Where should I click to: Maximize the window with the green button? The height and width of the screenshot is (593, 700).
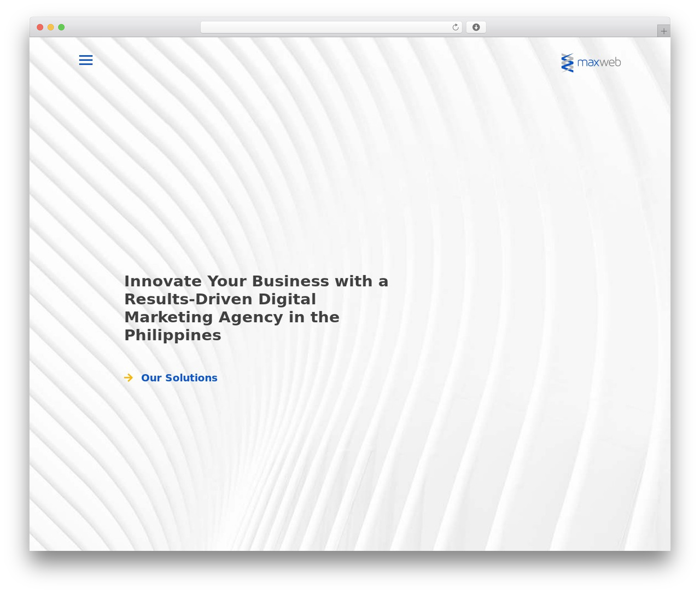coord(61,27)
